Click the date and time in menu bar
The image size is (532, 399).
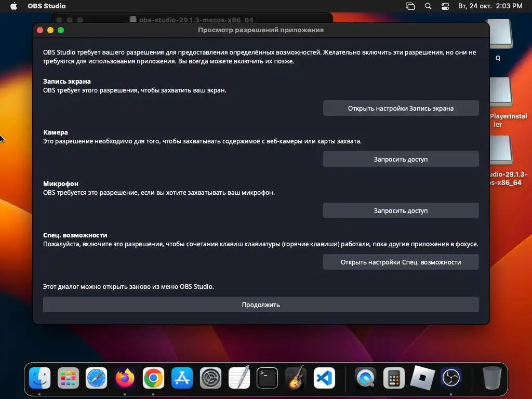pos(490,6)
